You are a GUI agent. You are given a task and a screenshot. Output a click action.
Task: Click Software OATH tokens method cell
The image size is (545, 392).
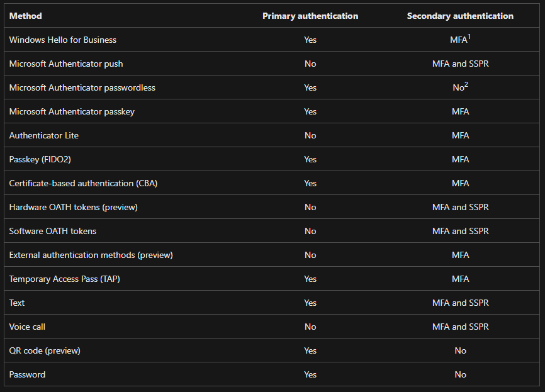click(53, 231)
